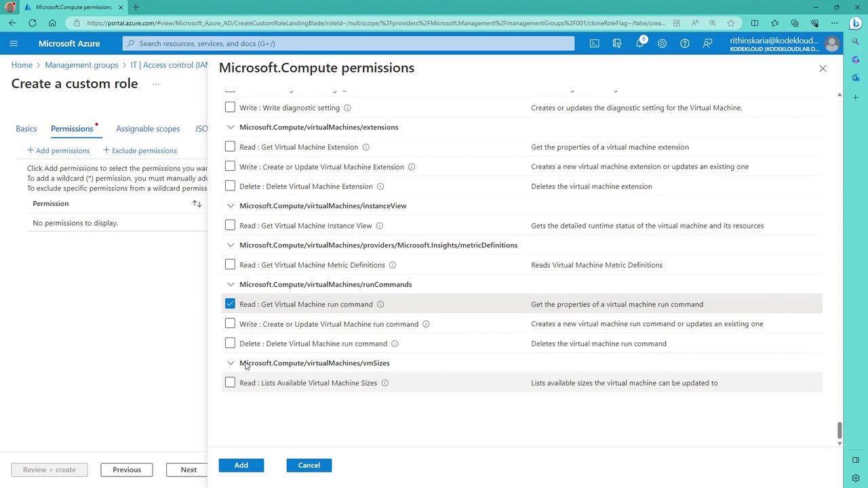This screenshot has height=488, width=868.
Task: Click info icon beside Get Virtual Machine Extension
Action: point(366,147)
